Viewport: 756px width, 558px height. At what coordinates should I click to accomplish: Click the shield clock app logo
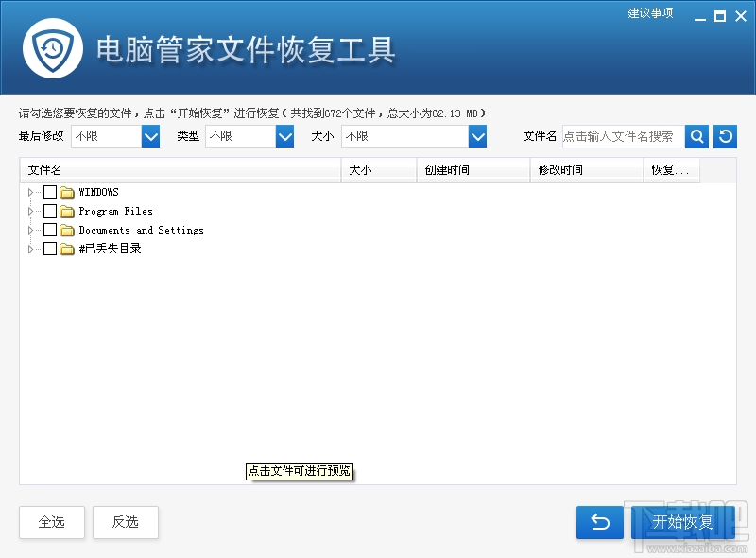click(53, 48)
